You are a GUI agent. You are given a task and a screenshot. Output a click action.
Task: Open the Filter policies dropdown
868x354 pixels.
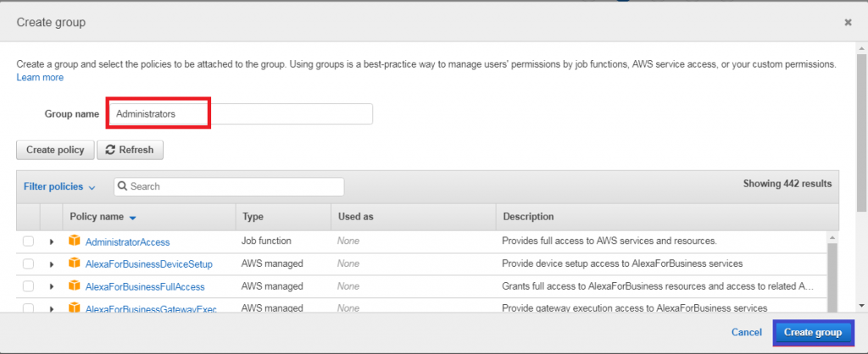pyautogui.click(x=59, y=187)
